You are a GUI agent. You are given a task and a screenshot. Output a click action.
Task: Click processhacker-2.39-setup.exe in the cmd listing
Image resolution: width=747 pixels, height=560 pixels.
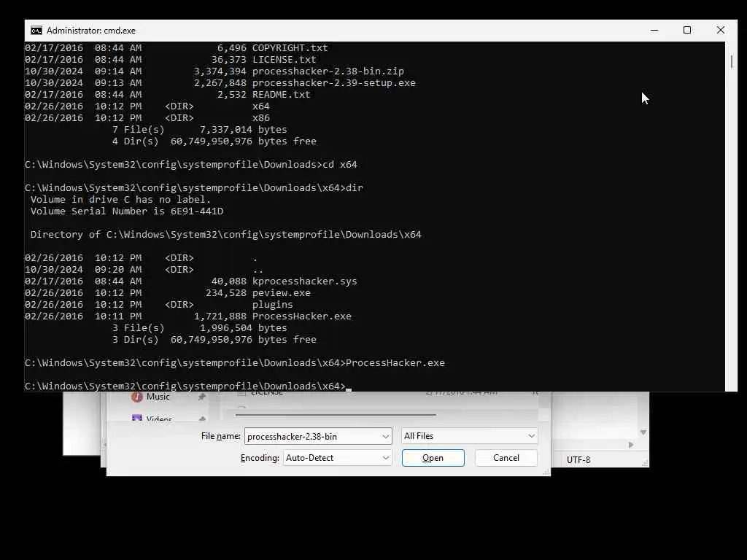click(333, 83)
